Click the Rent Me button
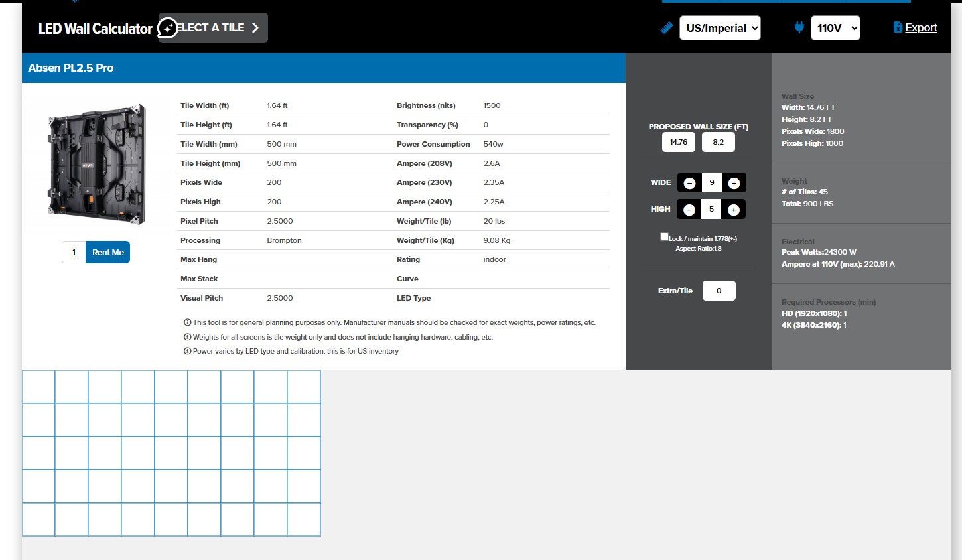Viewport: 962px width, 560px height. (x=107, y=252)
